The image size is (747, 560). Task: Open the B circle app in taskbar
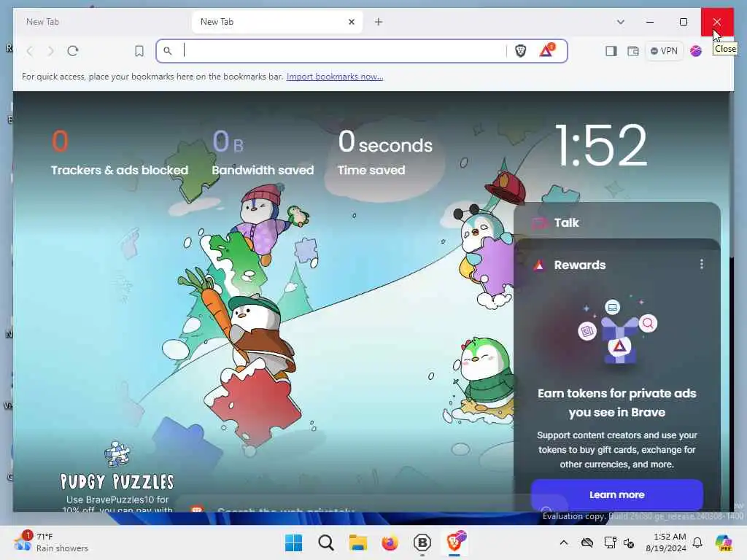[x=422, y=542]
